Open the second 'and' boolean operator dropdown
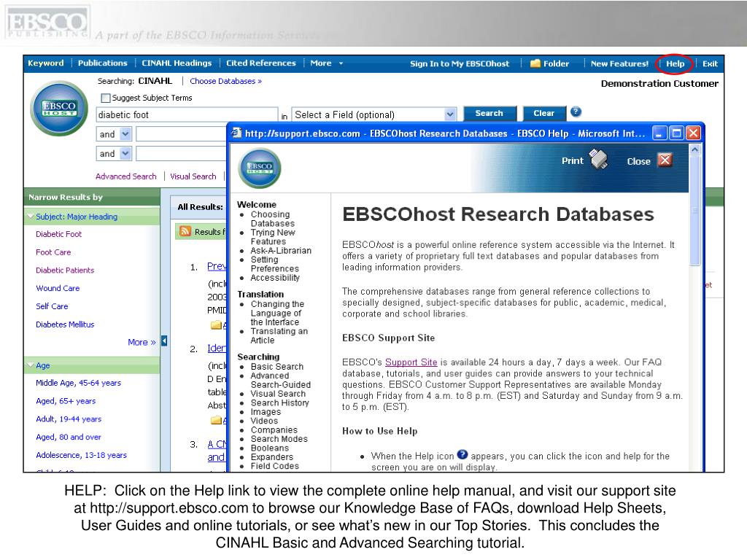Viewport: 747px width, 560px height. point(125,153)
